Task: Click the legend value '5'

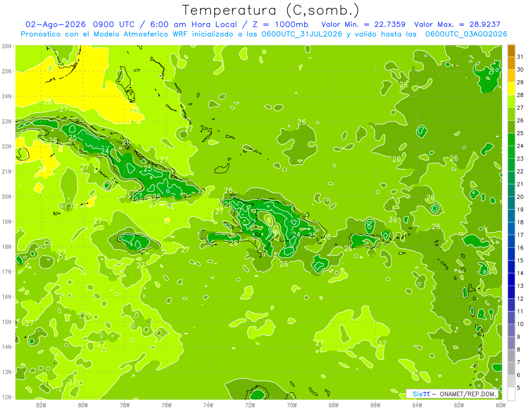Action: (x=519, y=388)
